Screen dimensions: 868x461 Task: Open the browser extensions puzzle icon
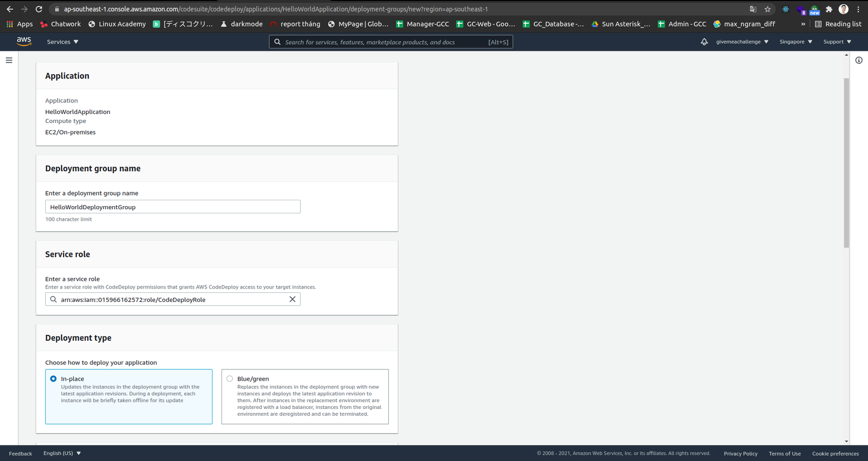click(829, 9)
